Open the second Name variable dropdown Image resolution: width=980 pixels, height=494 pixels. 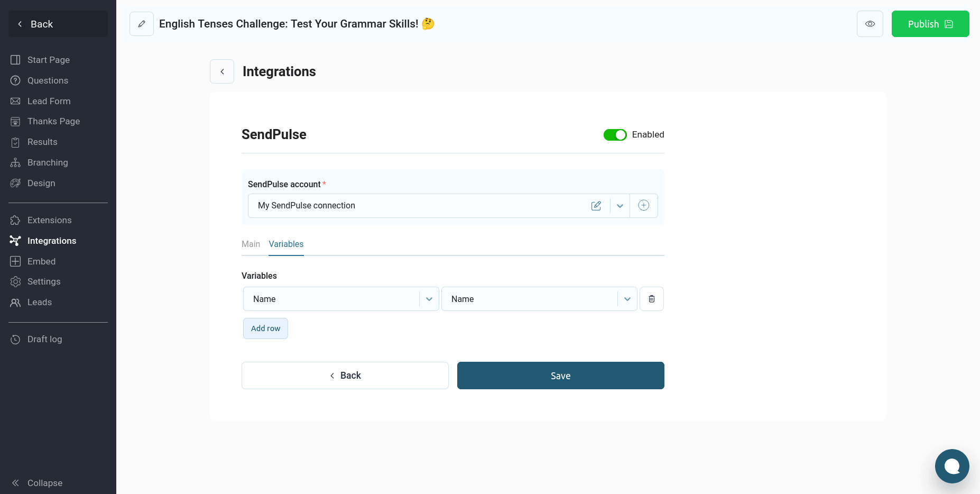coord(627,299)
